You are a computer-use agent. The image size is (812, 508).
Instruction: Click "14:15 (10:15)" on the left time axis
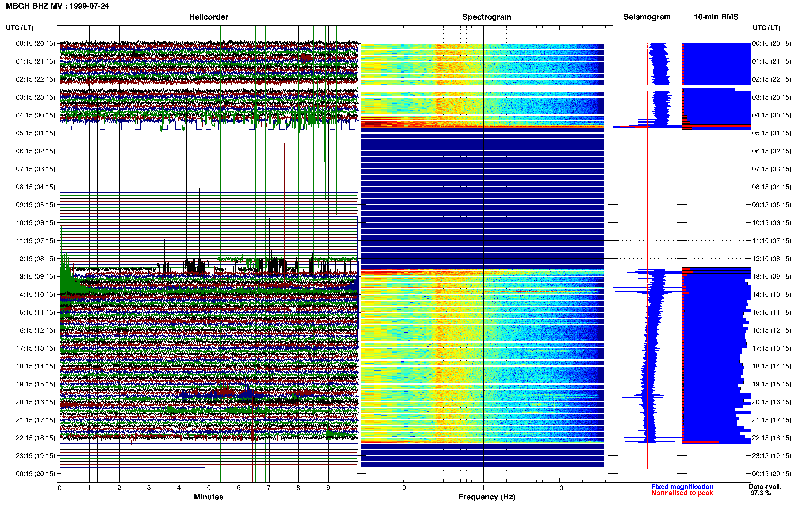point(36,294)
